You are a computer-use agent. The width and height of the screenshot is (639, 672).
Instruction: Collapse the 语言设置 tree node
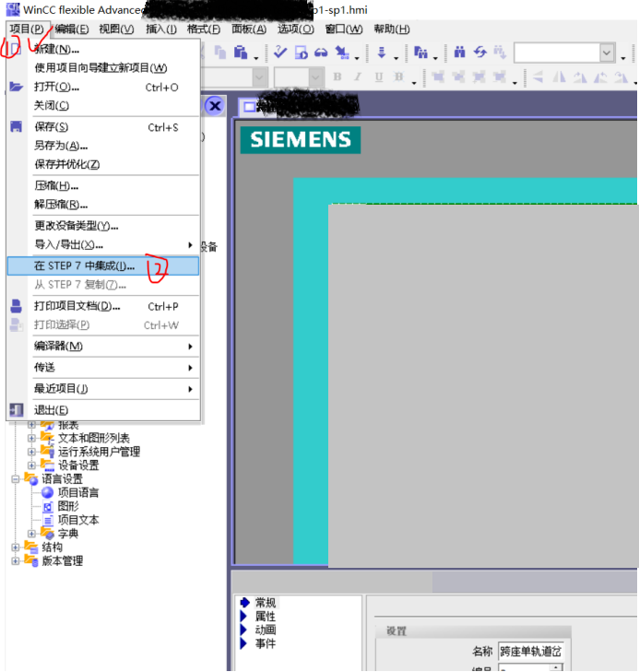[15, 479]
